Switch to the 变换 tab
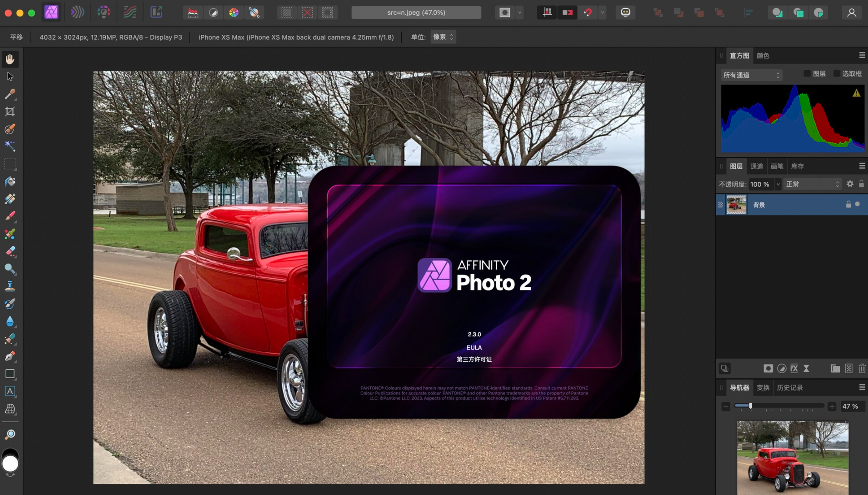The height and width of the screenshot is (495, 868). [x=763, y=388]
